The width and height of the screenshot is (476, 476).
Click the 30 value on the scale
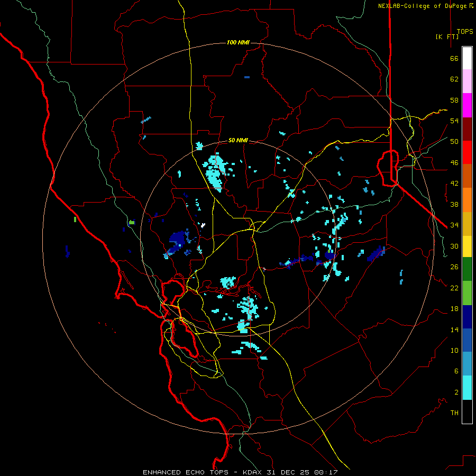(x=454, y=246)
